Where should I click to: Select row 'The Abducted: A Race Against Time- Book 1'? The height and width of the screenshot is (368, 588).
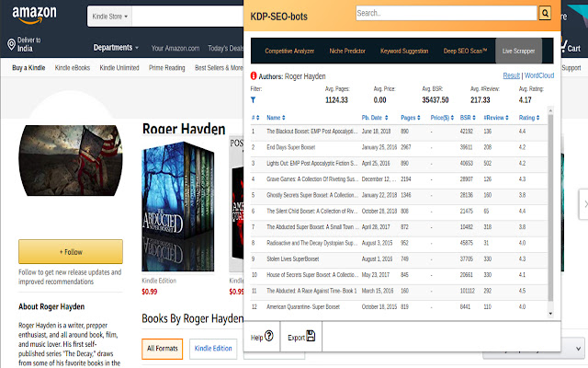coord(399,291)
